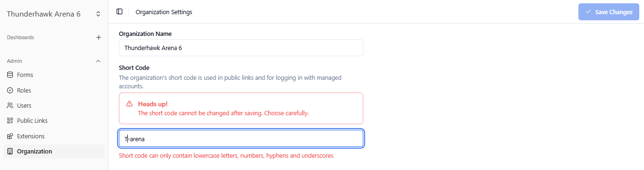
Task: Open the Thunderhawk Arena 6 organization switcher
Action: coord(54,14)
